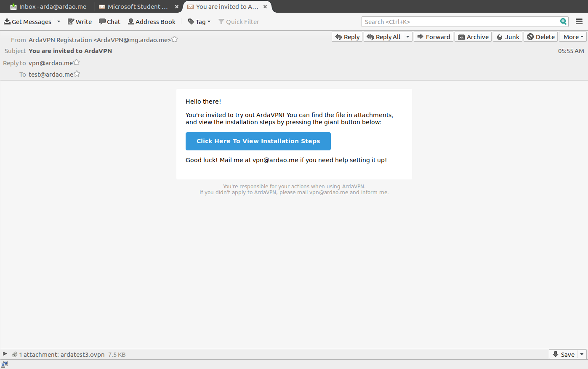Save the attachment
The height and width of the screenshot is (369, 588).
pos(563,354)
